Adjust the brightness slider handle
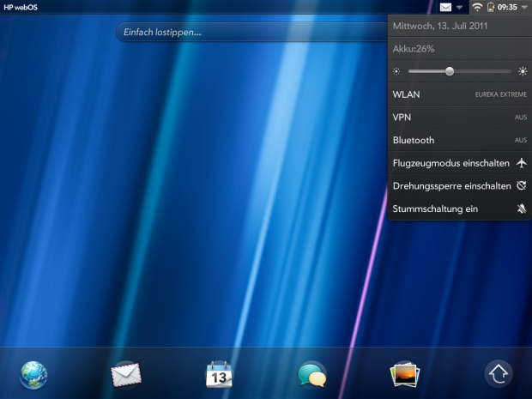This screenshot has width=532, height=399. tap(450, 71)
